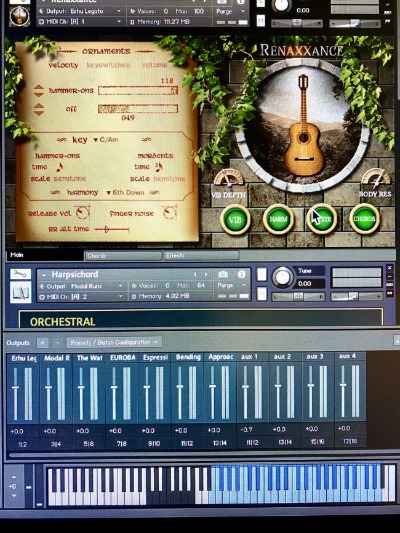Toggle the Renaxxance mute M button
This screenshot has width=400, height=533.
tap(261, 20)
